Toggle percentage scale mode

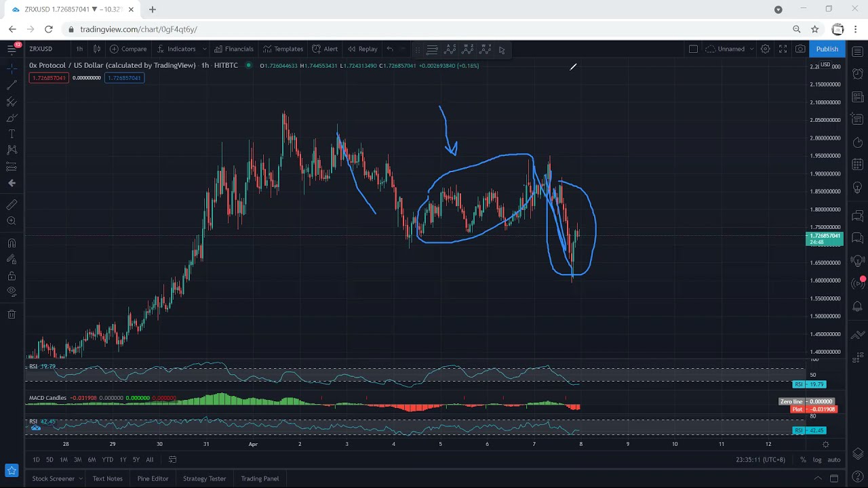point(803,460)
